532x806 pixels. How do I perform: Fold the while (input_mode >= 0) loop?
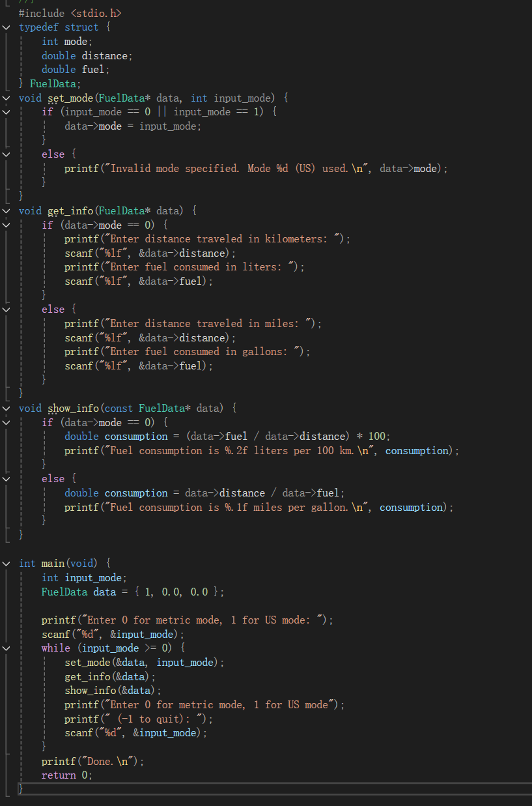(x=6, y=648)
